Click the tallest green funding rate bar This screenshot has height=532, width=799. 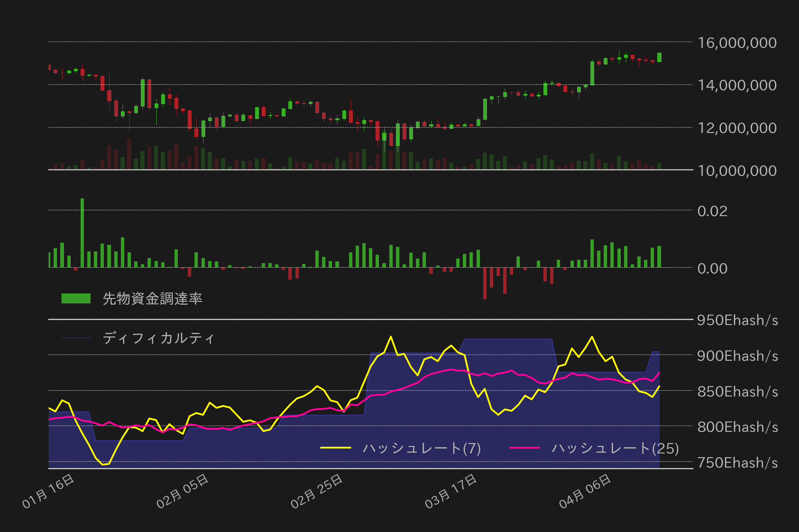[82, 233]
